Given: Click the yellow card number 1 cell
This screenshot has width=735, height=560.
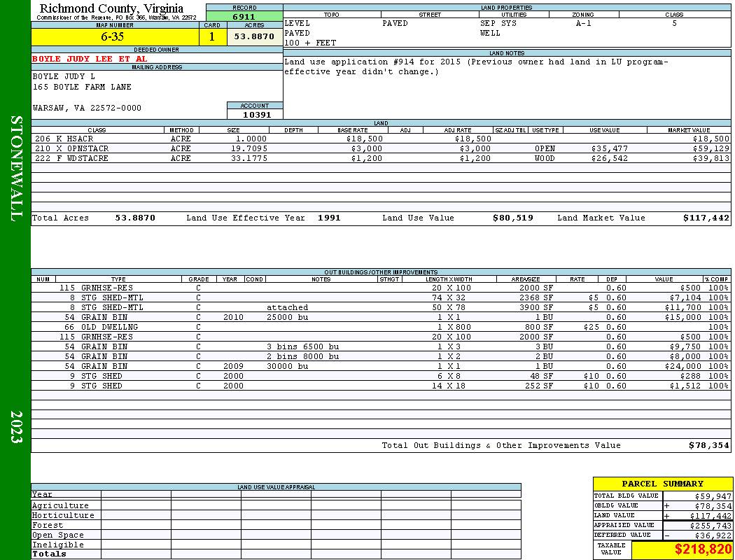Looking at the screenshot, I should tap(212, 36).
